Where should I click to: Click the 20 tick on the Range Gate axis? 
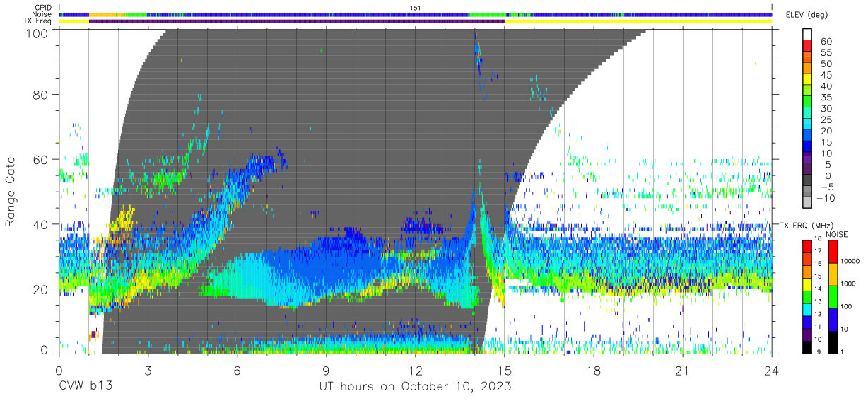pyautogui.click(x=40, y=289)
